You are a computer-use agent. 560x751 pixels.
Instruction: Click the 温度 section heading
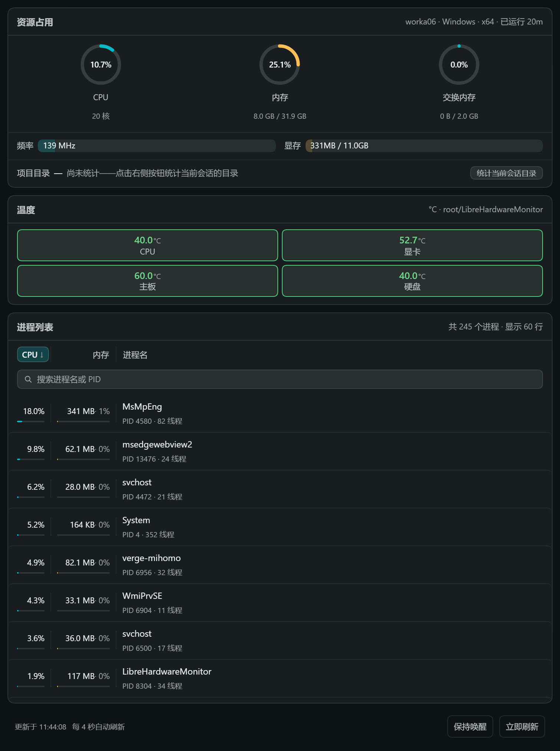(26, 210)
